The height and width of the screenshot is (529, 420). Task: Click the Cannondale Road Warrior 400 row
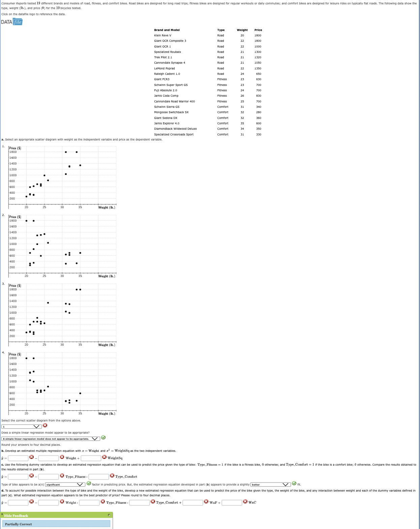tap(208, 101)
